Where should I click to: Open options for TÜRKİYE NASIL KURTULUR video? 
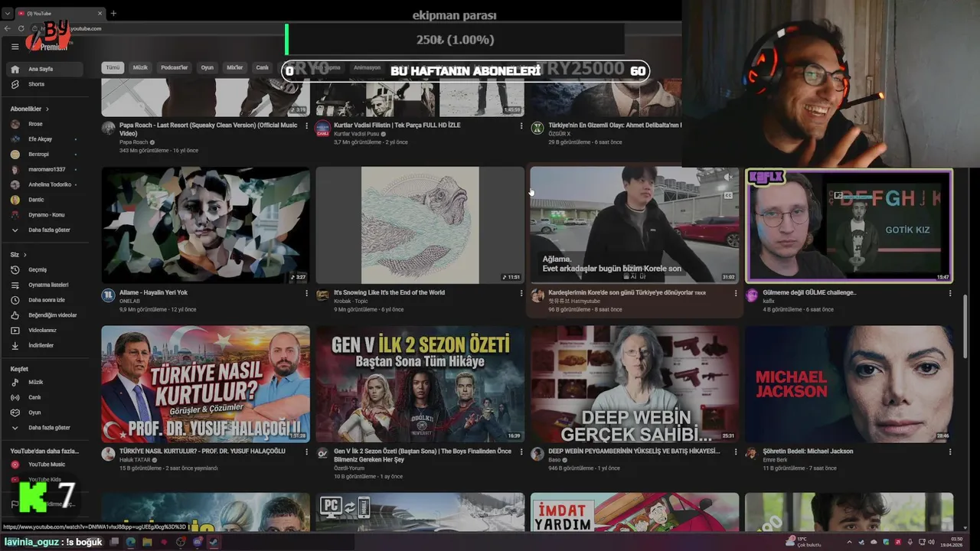[307, 452]
